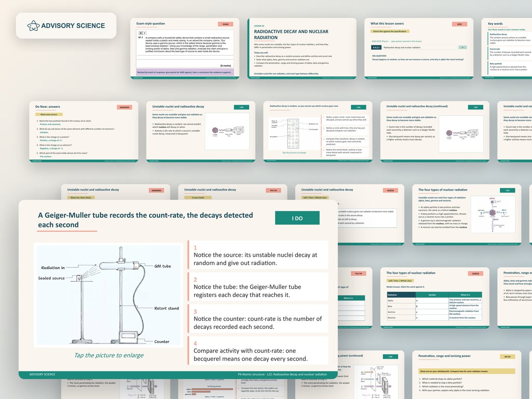This screenshot has height=399, width=532.
Task: Click the 'GM tube' label in the diagram
Action: click(x=162, y=266)
